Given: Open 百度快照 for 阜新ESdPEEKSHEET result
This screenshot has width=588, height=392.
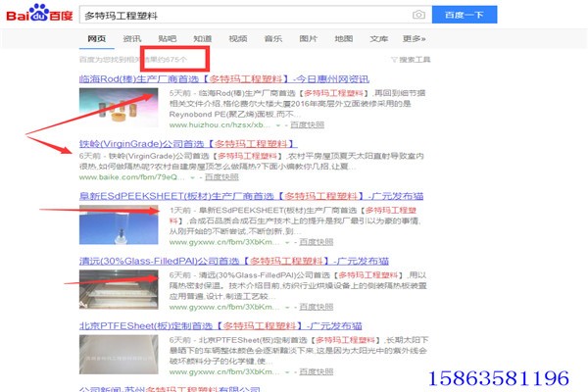Looking at the screenshot, I should coord(317,242).
